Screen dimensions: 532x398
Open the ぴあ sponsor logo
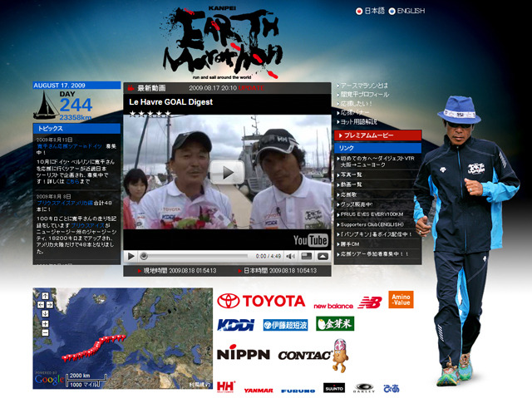click(x=392, y=389)
